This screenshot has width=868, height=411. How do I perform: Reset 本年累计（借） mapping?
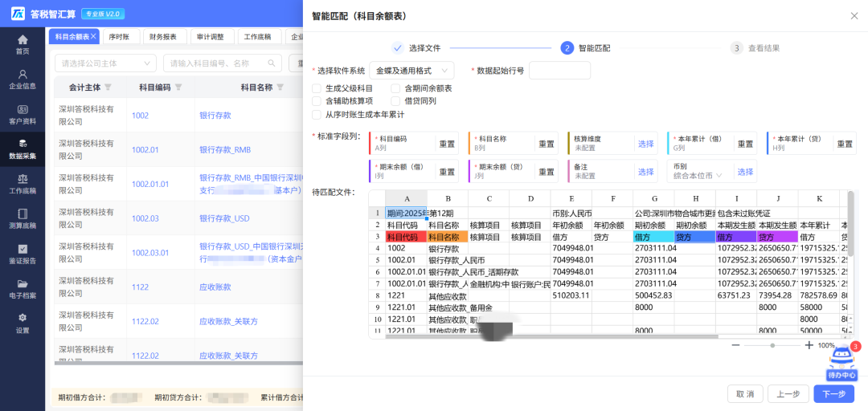(x=745, y=143)
